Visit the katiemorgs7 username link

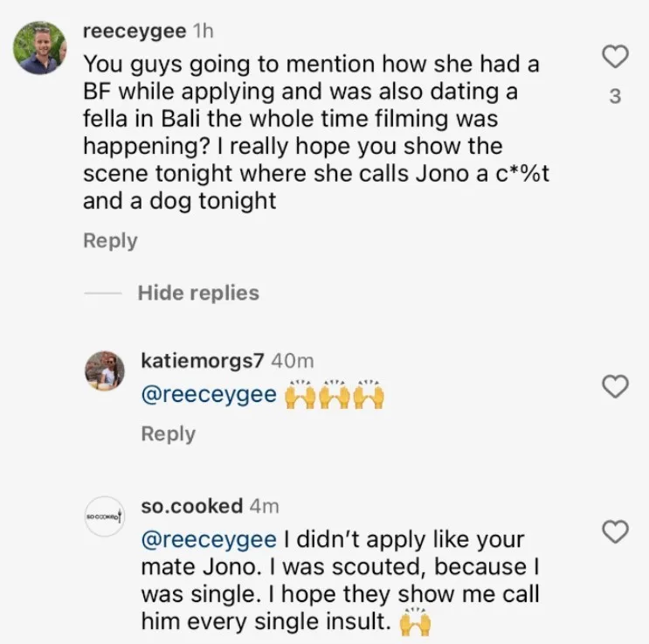[202, 361]
